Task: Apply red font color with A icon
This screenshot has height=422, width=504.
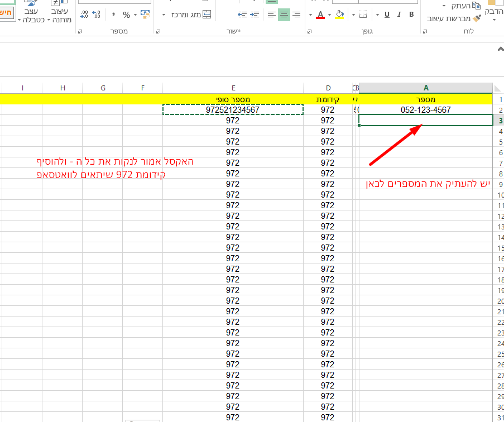Action: coord(320,15)
